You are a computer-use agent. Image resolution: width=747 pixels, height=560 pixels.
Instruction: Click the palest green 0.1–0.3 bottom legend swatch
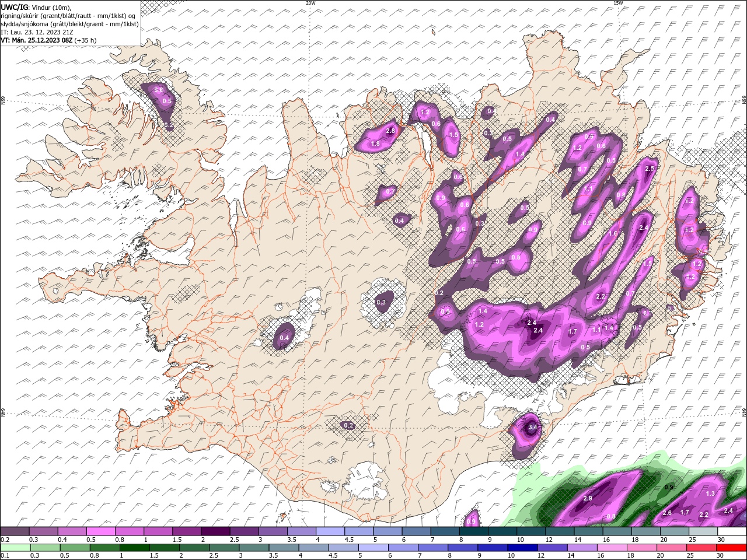pyautogui.click(x=15, y=548)
